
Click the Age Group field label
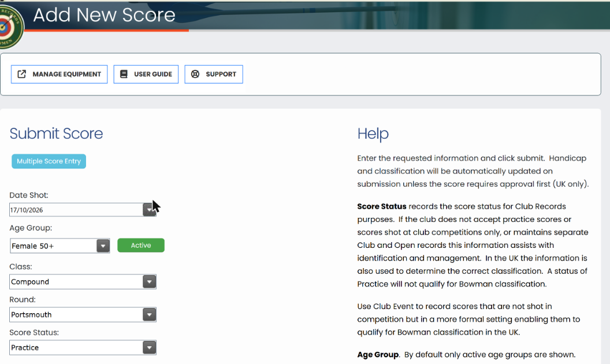[x=31, y=228]
